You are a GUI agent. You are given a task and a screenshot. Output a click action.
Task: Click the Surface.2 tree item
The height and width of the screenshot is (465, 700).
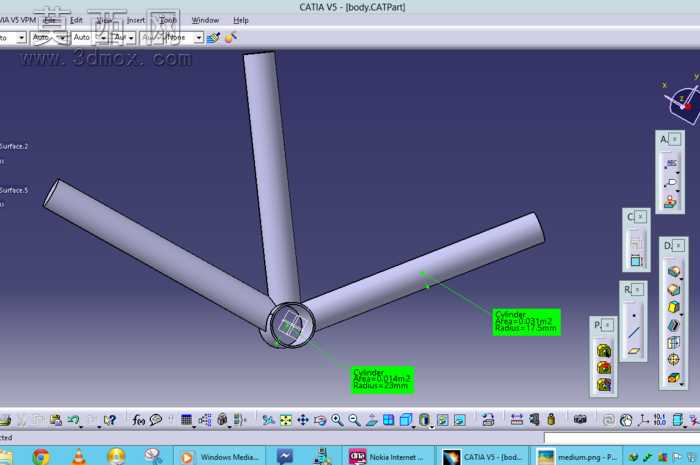[x=14, y=146]
